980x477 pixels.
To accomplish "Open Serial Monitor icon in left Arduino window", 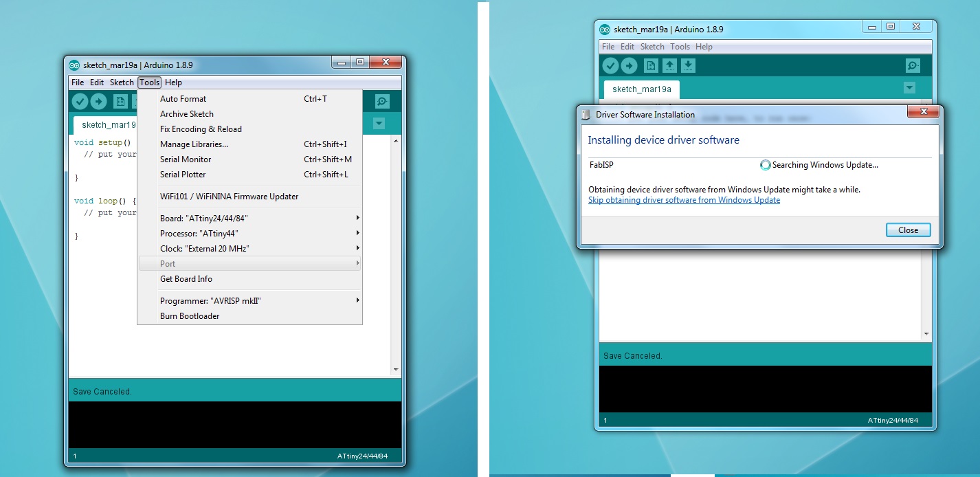I will click(x=382, y=102).
